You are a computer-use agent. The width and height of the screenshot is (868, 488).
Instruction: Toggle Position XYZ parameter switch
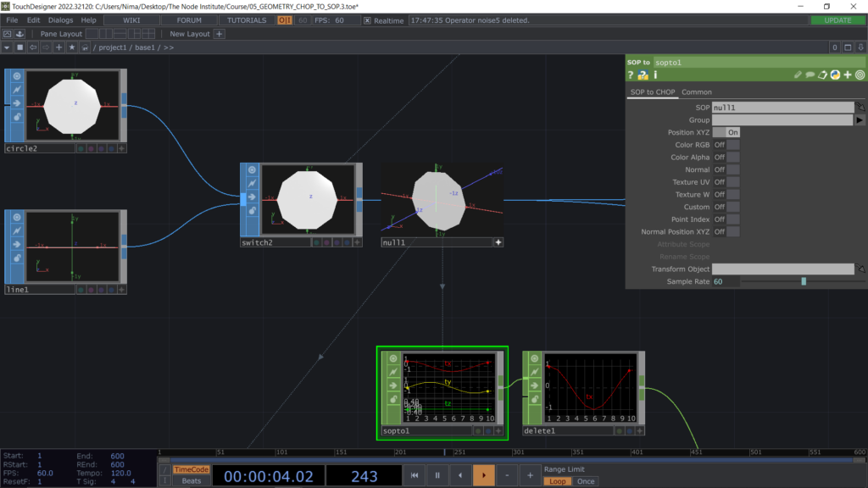(x=726, y=132)
